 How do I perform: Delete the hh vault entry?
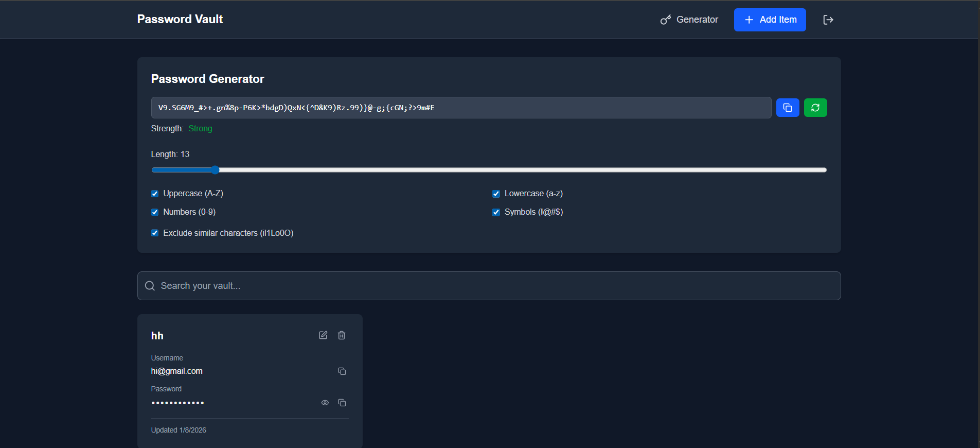(x=342, y=335)
